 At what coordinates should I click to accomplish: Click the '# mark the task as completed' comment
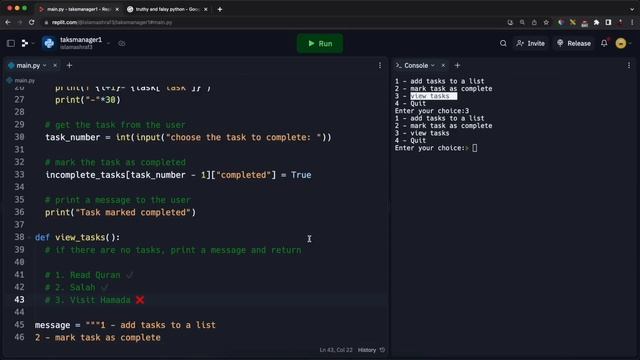coord(116,162)
